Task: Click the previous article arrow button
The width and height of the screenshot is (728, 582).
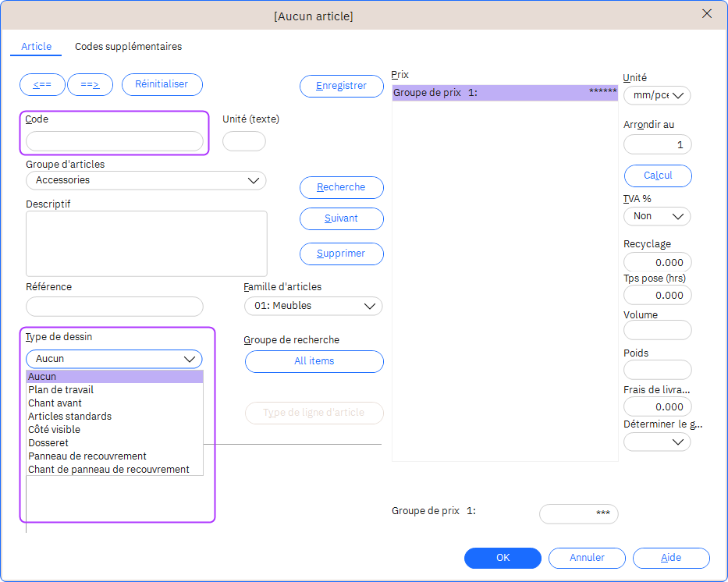Action: 42,84
